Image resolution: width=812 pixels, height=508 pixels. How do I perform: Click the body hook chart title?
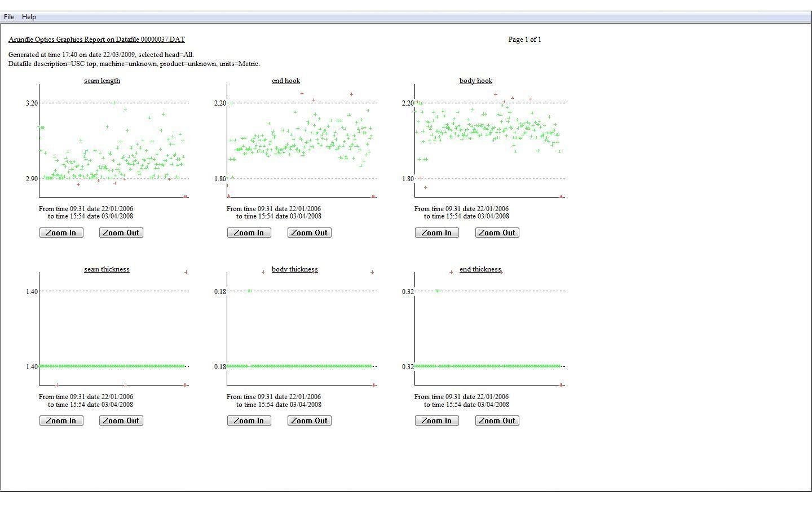click(476, 81)
